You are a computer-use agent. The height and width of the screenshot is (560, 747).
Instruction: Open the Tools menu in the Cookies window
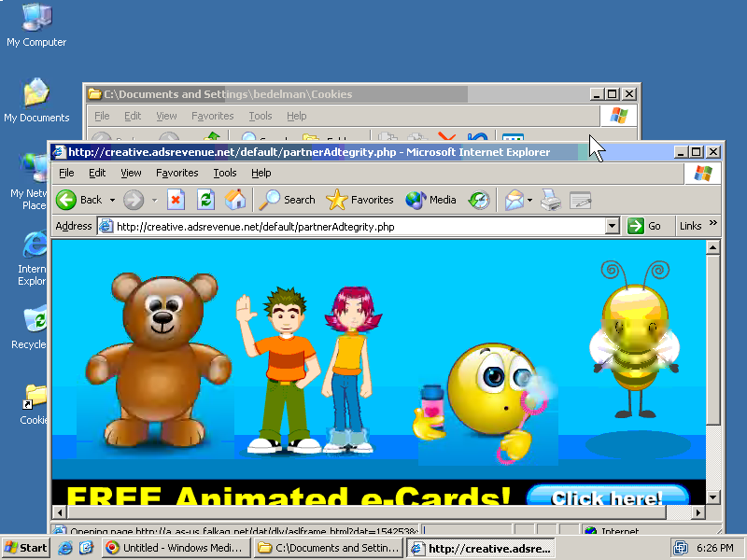(261, 116)
